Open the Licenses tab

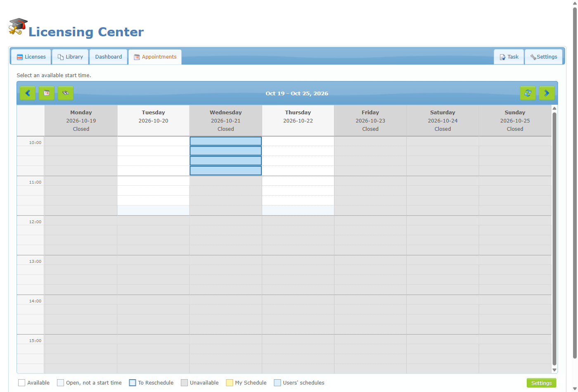click(x=31, y=57)
